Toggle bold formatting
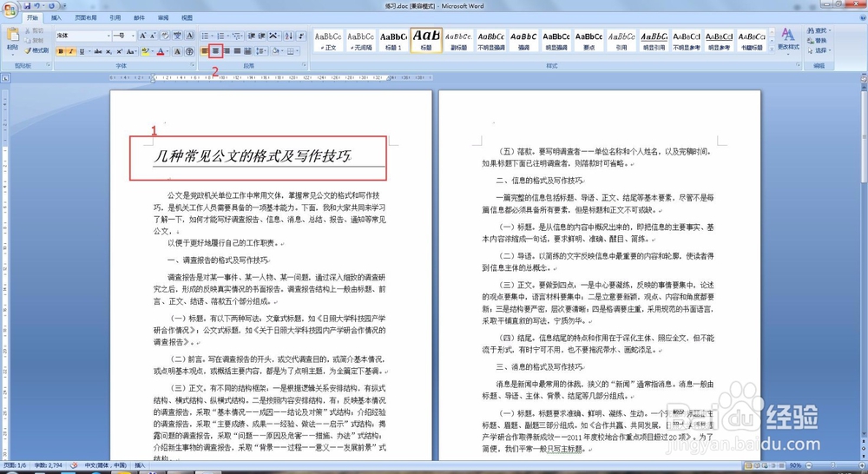Screen dimensions: 868x474 coord(62,51)
